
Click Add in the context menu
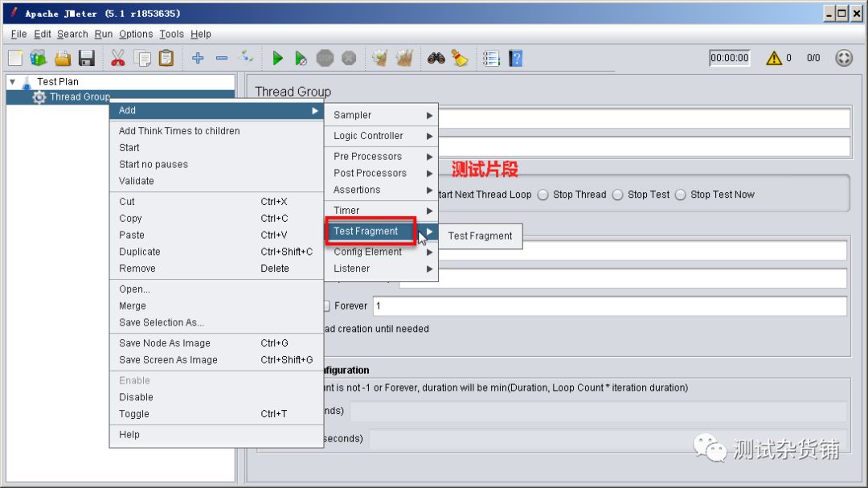point(216,110)
